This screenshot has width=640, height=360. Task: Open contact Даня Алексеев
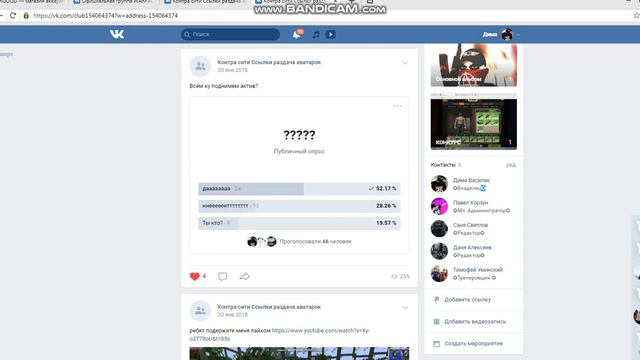pyautogui.click(x=472, y=247)
